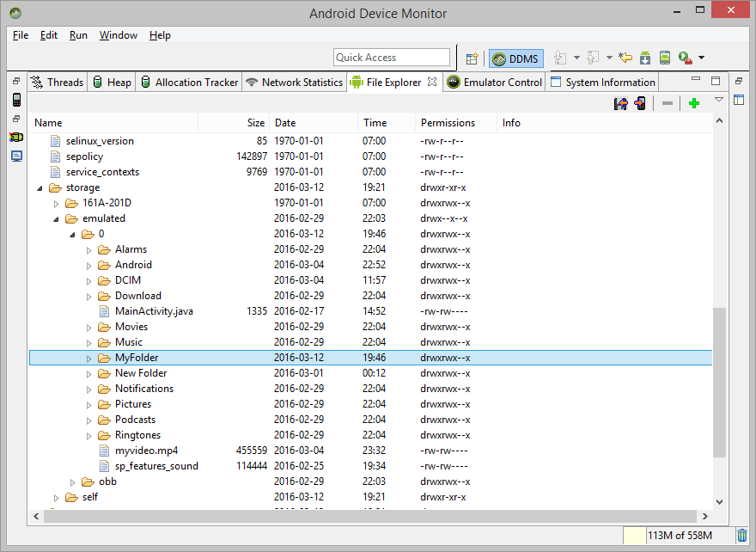Open the Edit menu
Screen dimensions: 756x552
coord(49,35)
